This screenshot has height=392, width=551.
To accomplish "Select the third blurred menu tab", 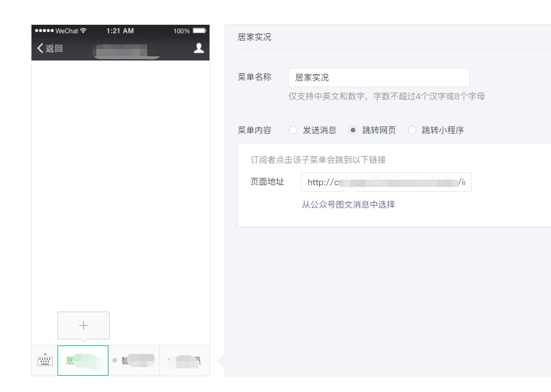I will 185,361.
